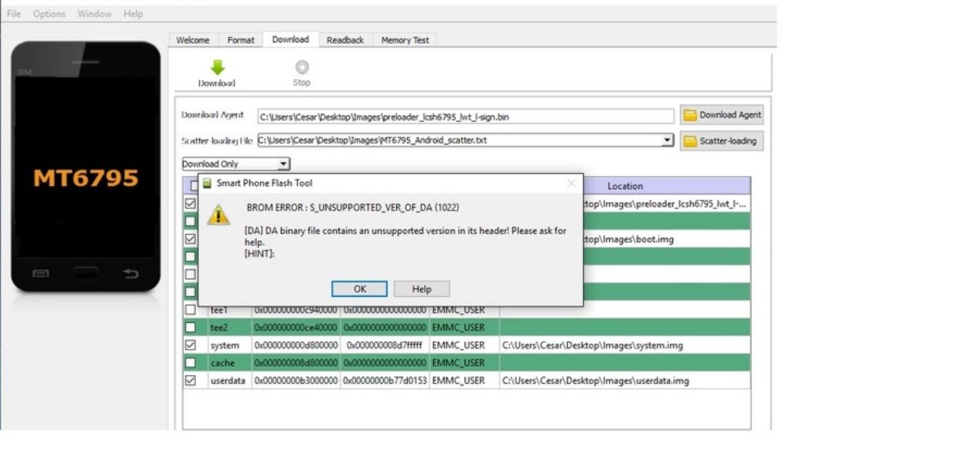Click the Scatter-loading folder button

(722, 141)
